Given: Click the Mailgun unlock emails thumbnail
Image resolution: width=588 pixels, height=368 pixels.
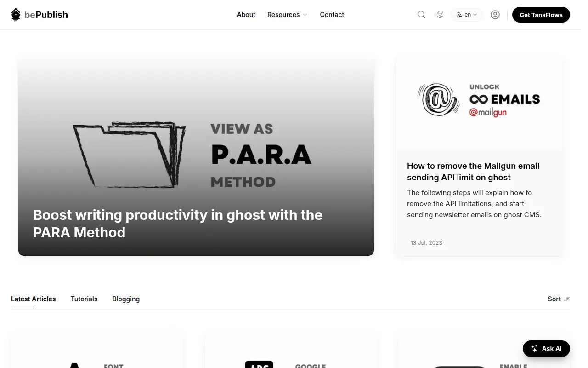Looking at the screenshot, I should [x=480, y=102].
